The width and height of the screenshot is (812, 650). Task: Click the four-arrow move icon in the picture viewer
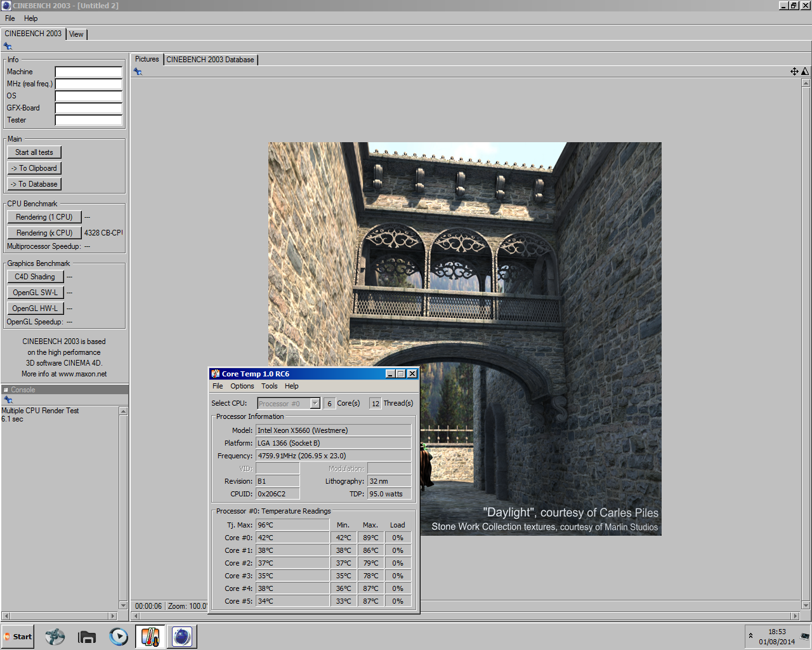tap(794, 72)
